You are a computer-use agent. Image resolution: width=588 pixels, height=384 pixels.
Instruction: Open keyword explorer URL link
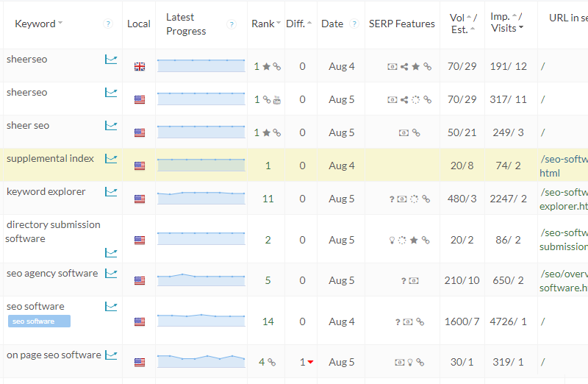pos(564,199)
